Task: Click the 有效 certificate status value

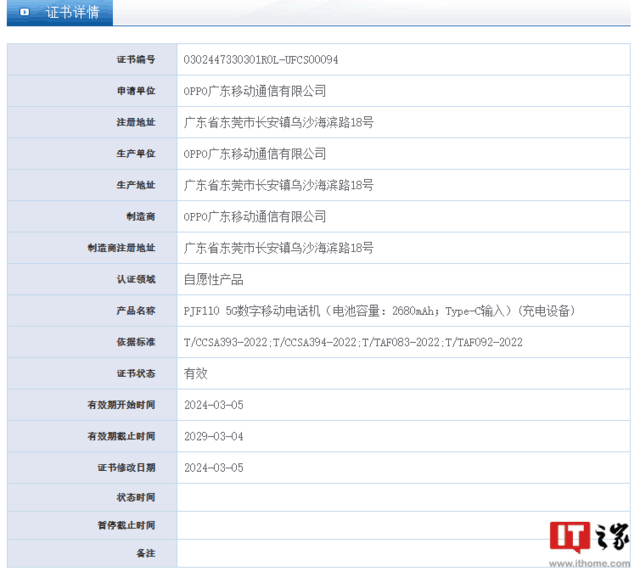Action: pyautogui.click(x=196, y=373)
